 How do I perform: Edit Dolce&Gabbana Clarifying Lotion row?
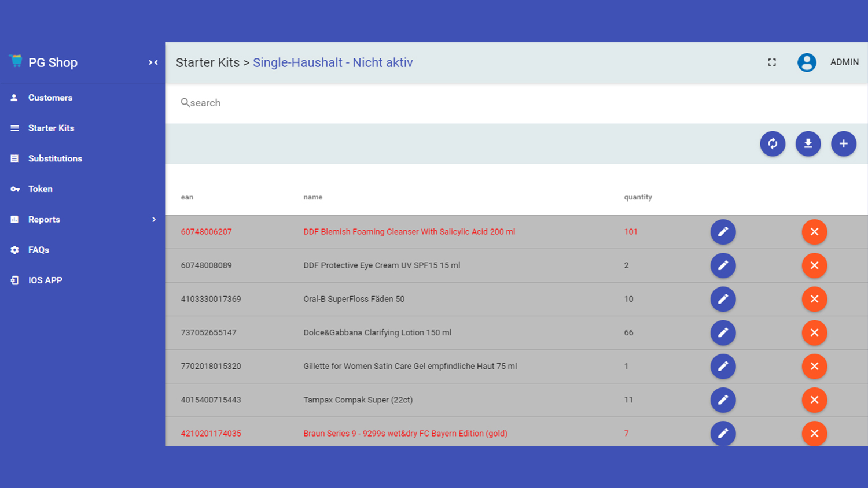(723, 332)
